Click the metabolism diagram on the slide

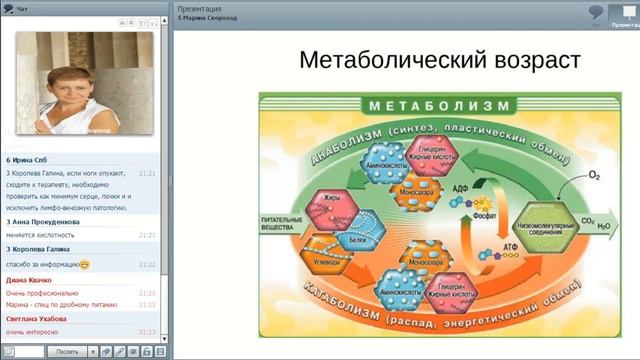[440, 215]
